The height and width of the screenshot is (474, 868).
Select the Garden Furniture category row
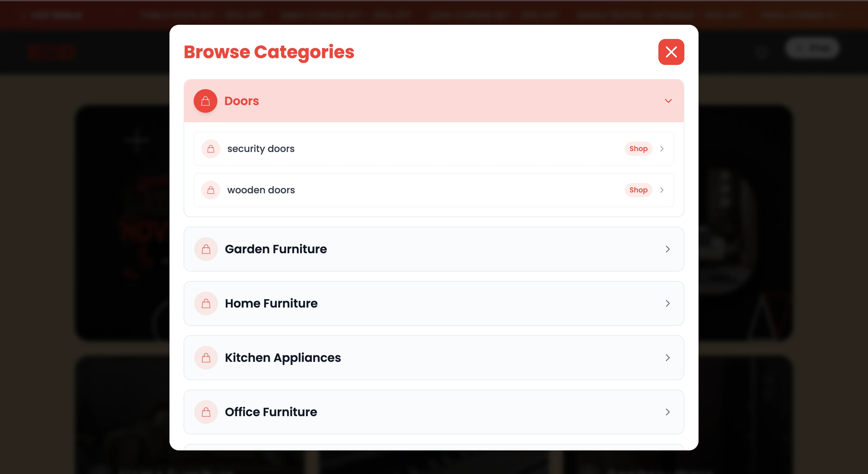click(404, 249)
